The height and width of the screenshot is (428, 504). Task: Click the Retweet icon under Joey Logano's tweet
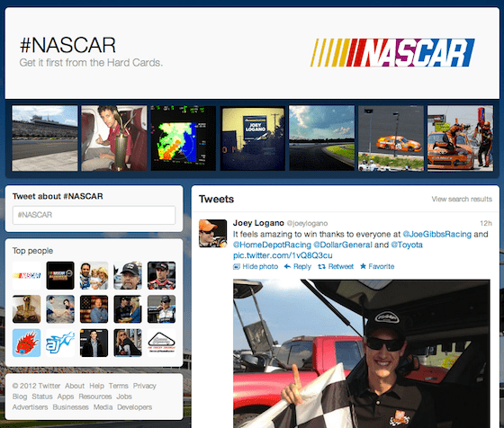pyautogui.click(x=321, y=266)
